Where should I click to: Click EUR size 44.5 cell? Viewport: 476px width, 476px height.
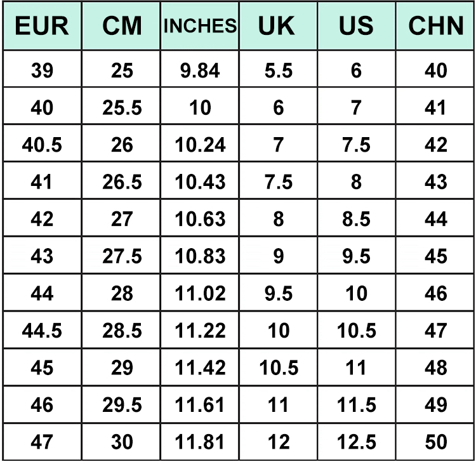pos(42,331)
